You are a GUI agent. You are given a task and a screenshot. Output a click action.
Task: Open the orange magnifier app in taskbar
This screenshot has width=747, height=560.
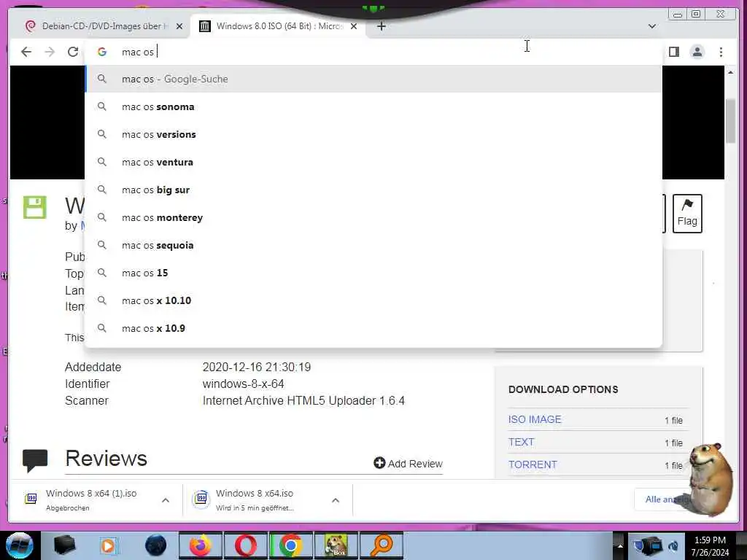pos(381,545)
